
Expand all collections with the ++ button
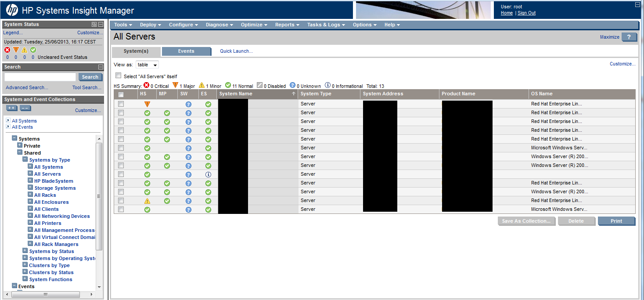pos(12,108)
